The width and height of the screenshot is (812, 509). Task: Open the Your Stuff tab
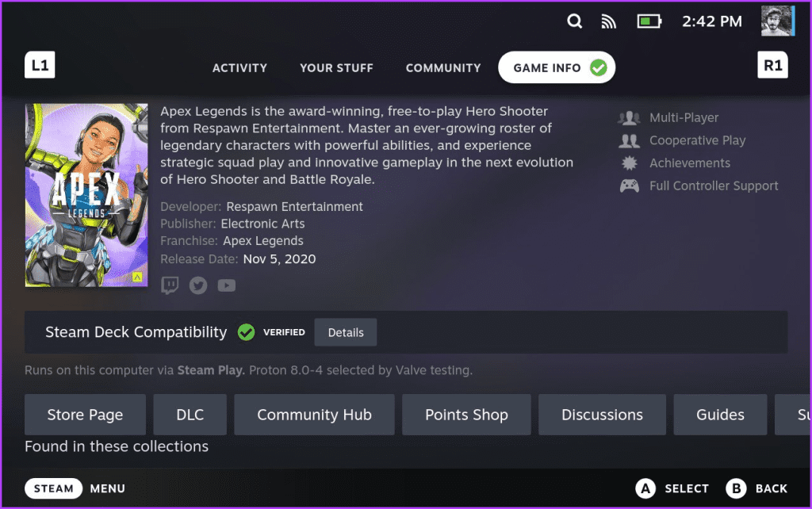tap(336, 68)
